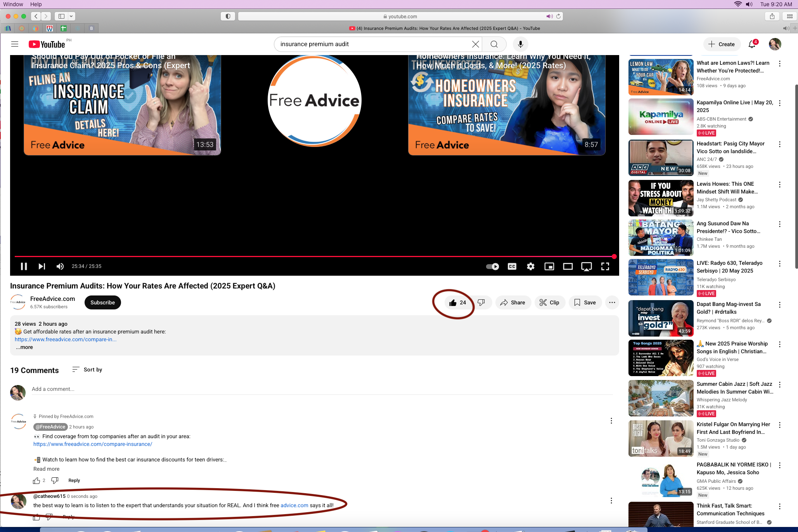Create a clip of the video
The height and width of the screenshot is (532, 798).
click(x=549, y=302)
